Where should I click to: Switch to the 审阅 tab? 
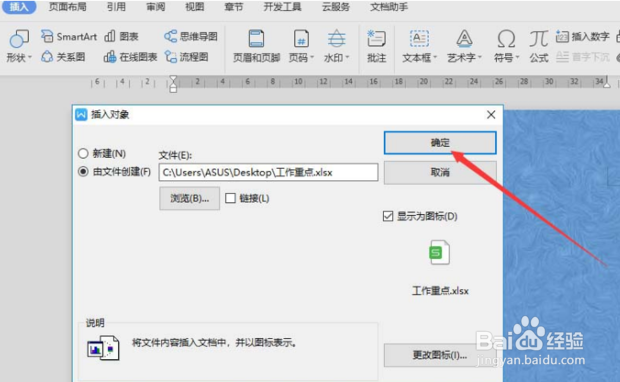(156, 7)
